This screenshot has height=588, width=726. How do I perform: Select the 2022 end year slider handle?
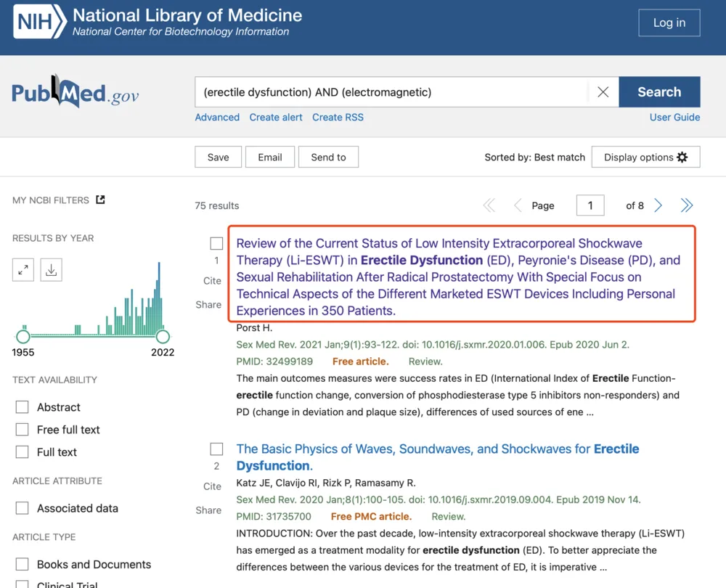(163, 336)
